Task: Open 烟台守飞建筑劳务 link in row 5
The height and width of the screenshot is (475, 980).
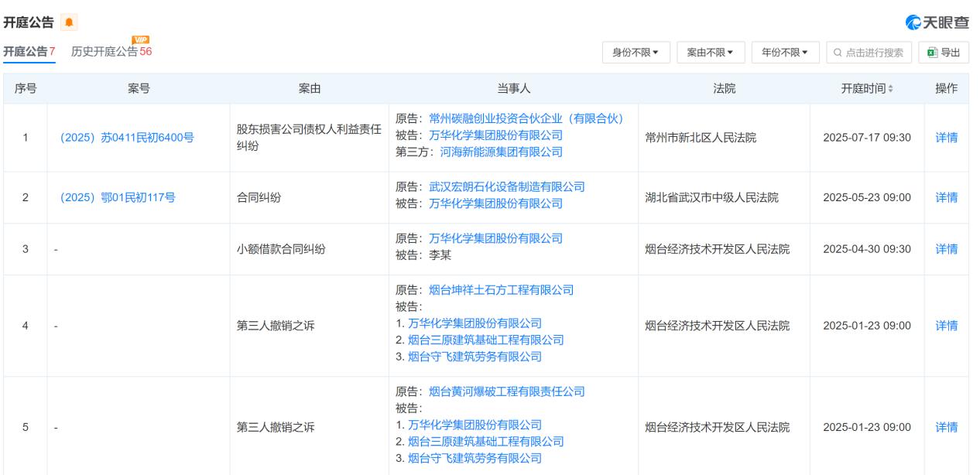Action: click(x=475, y=458)
